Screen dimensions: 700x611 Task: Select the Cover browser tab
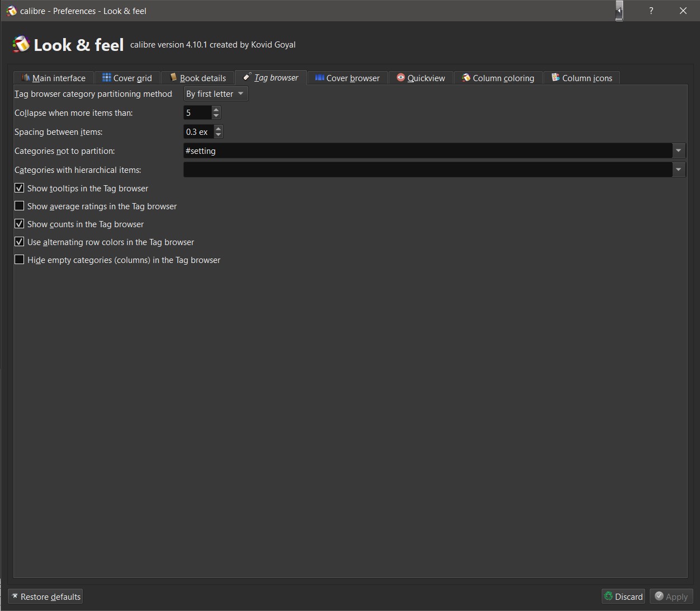[x=348, y=78]
